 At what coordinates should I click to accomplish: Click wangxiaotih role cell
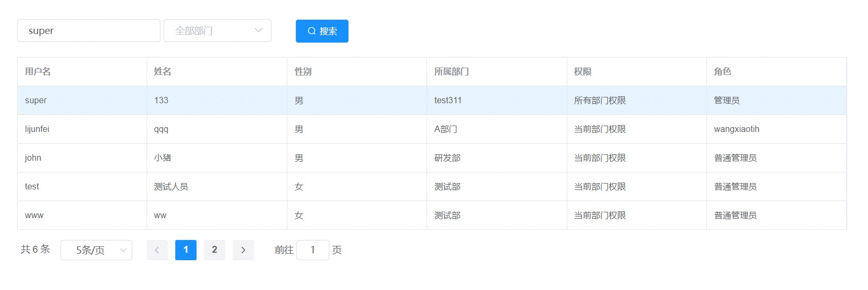pyautogui.click(x=737, y=129)
